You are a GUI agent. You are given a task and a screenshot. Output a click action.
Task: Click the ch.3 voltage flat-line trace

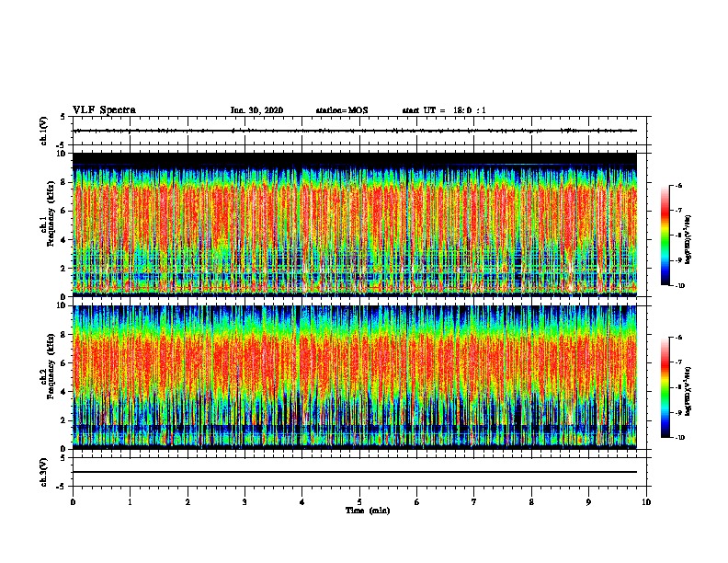[355, 472]
